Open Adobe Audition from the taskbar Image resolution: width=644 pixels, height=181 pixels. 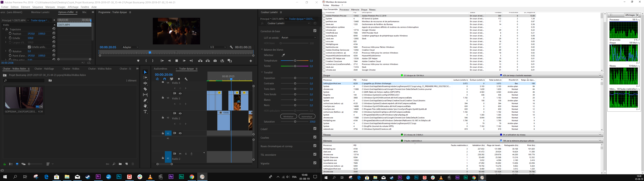(181, 177)
